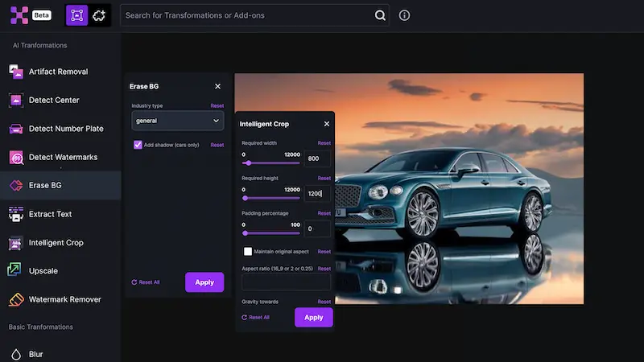Viewport: 644px width, 362px height.
Task: Click the search magnifier icon
Action: coord(380,15)
